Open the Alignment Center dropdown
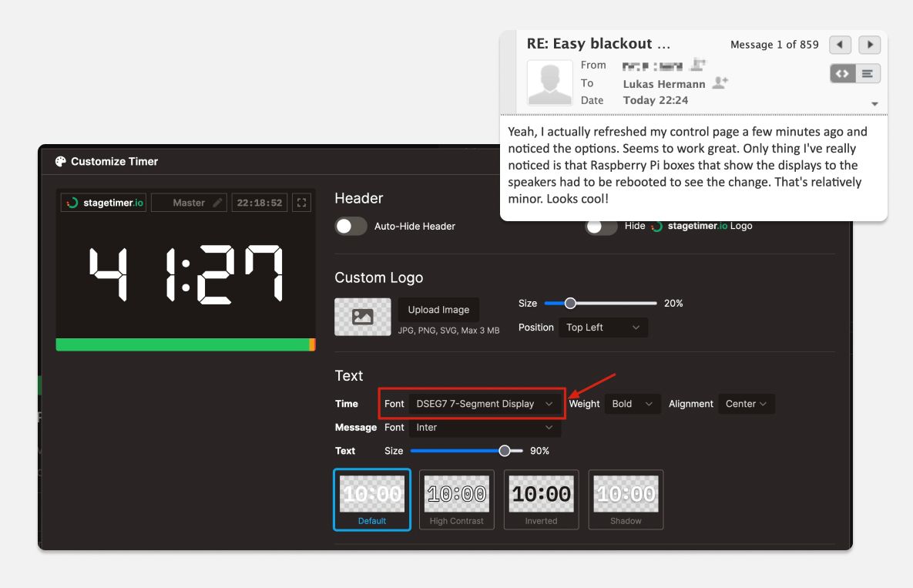 coord(746,404)
